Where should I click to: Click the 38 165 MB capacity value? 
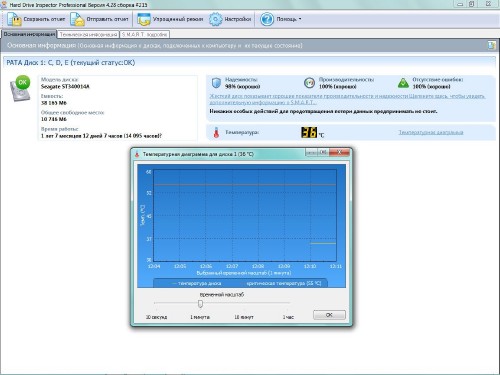tap(54, 103)
